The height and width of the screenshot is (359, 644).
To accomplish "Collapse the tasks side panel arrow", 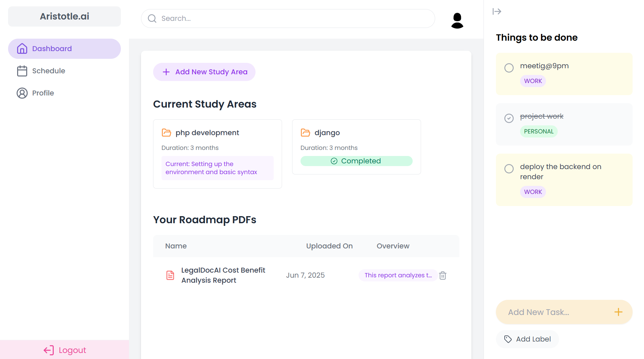I will pyautogui.click(x=497, y=11).
